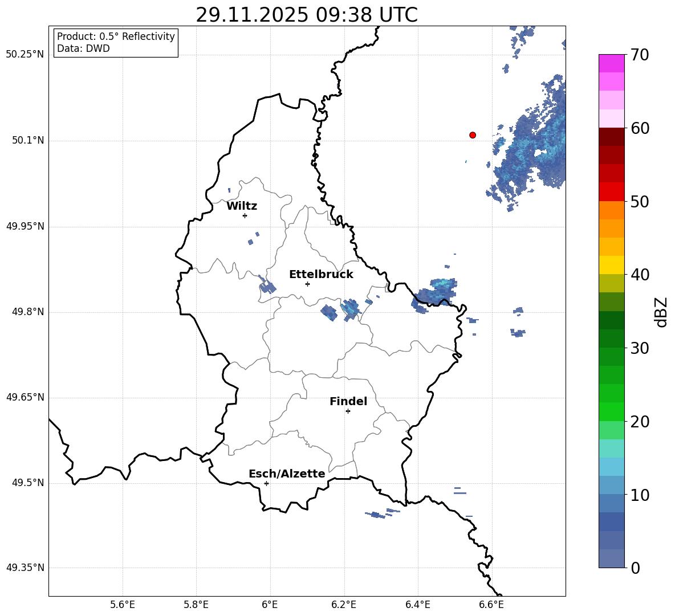The width and height of the screenshot is (675, 616).
Task: Click the 5.6°E longitude label
Action: (123, 605)
